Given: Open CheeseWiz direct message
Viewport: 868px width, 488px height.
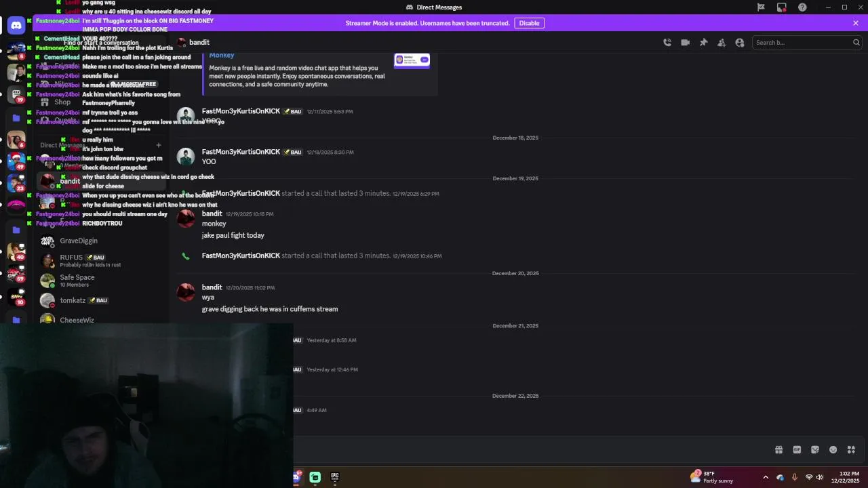Looking at the screenshot, I should 102,319.
